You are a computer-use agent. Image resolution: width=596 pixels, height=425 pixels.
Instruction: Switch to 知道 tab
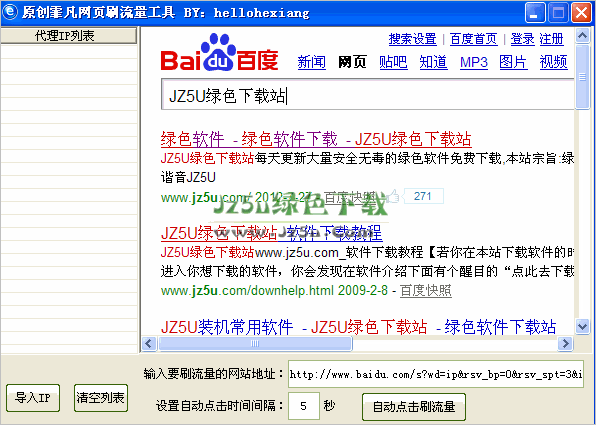coord(433,62)
